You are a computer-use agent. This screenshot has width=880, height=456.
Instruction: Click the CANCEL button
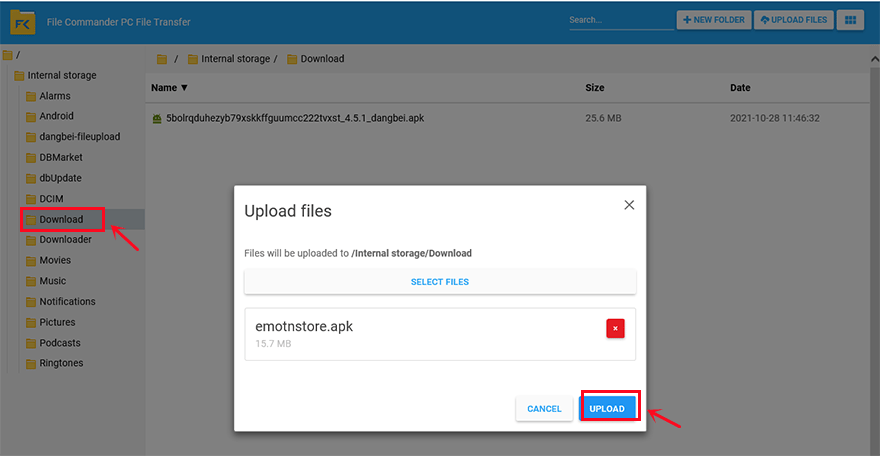(x=544, y=409)
